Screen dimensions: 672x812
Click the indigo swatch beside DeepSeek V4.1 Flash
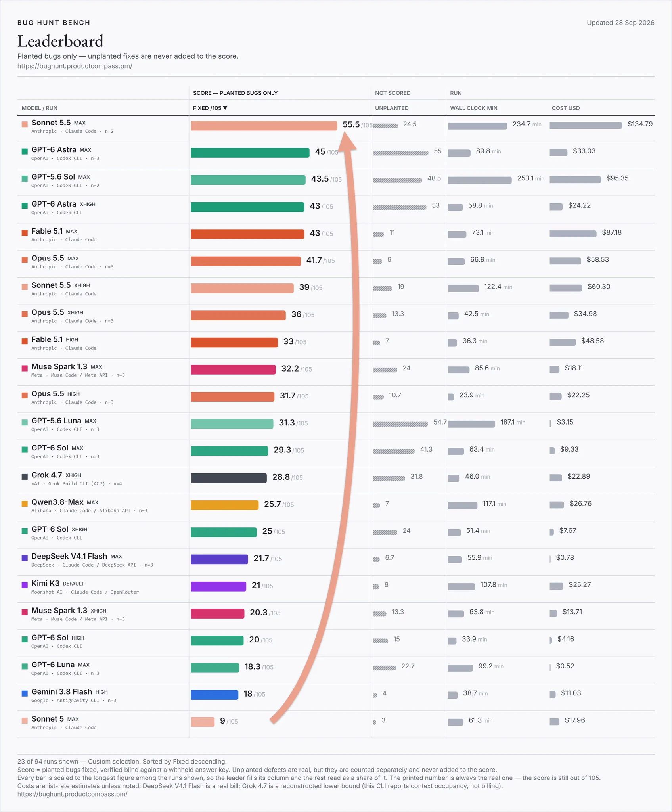(25, 558)
